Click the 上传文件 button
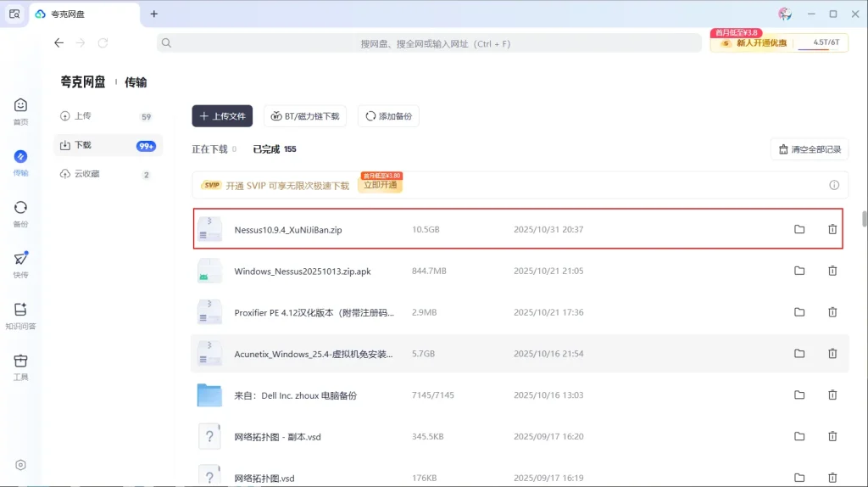868x487 pixels. coord(222,116)
